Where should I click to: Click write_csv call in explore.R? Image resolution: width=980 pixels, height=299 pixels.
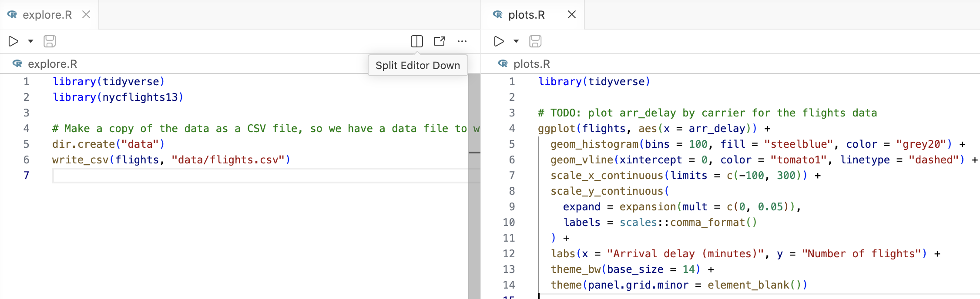[171, 160]
